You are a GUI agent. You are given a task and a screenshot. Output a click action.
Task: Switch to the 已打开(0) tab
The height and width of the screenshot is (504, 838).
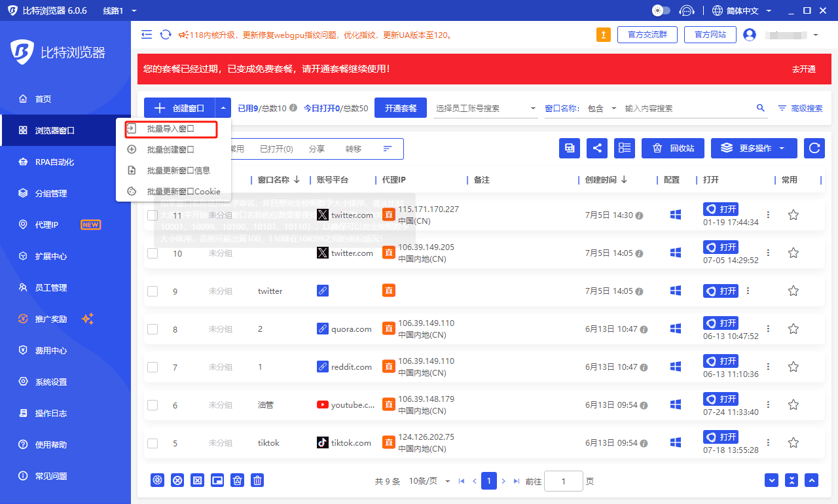[276, 149]
